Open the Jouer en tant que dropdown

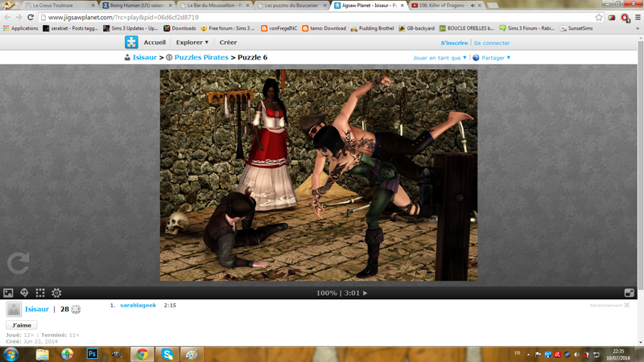coord(440,58)
